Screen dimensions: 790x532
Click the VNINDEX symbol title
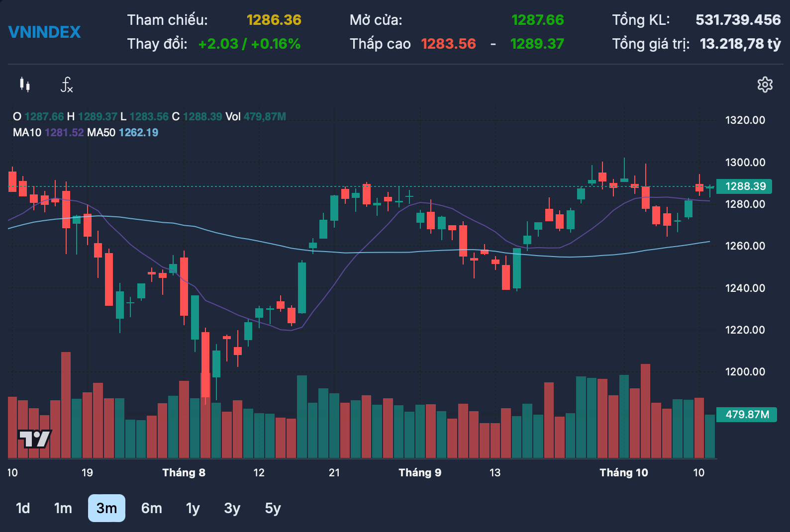(x=44, y=32)
